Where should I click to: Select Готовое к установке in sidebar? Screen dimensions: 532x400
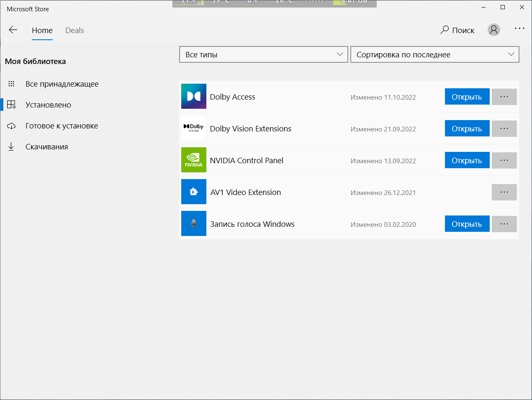pyautogui.click(x=62, y=126)
